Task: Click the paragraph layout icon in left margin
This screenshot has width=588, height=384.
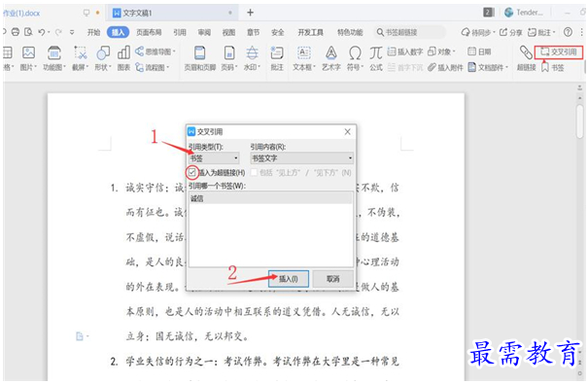Action: 80,336
